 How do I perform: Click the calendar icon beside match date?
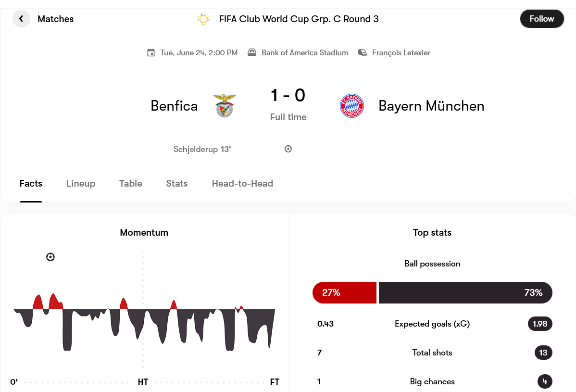pos(151,52)
